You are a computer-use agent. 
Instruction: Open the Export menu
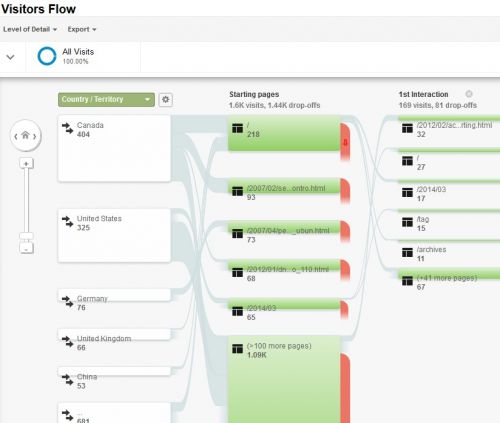coord(82,29)
